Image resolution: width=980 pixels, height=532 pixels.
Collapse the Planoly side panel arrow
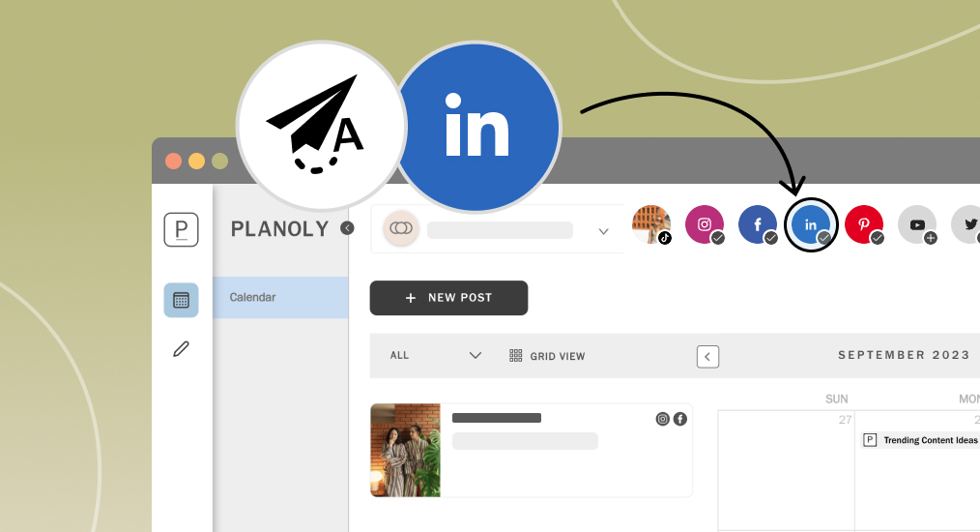(347, 228)
